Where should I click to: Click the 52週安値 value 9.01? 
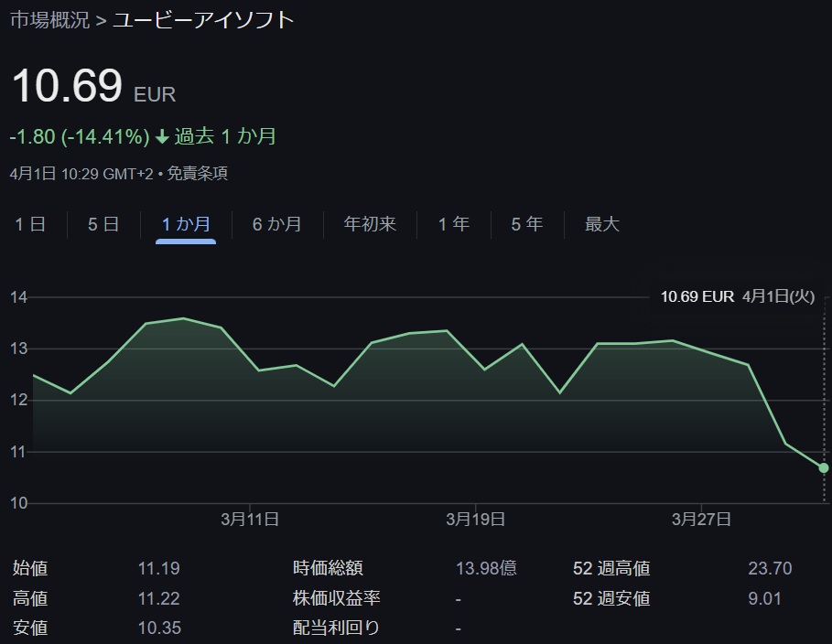pyautogui.click(x=764, y=599)
